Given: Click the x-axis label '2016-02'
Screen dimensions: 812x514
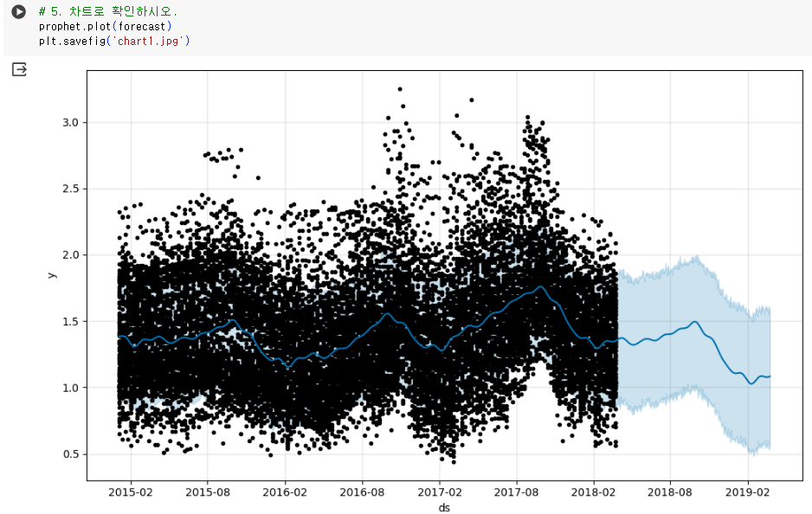Looking at the screenshot, I should tap(285, 492).
